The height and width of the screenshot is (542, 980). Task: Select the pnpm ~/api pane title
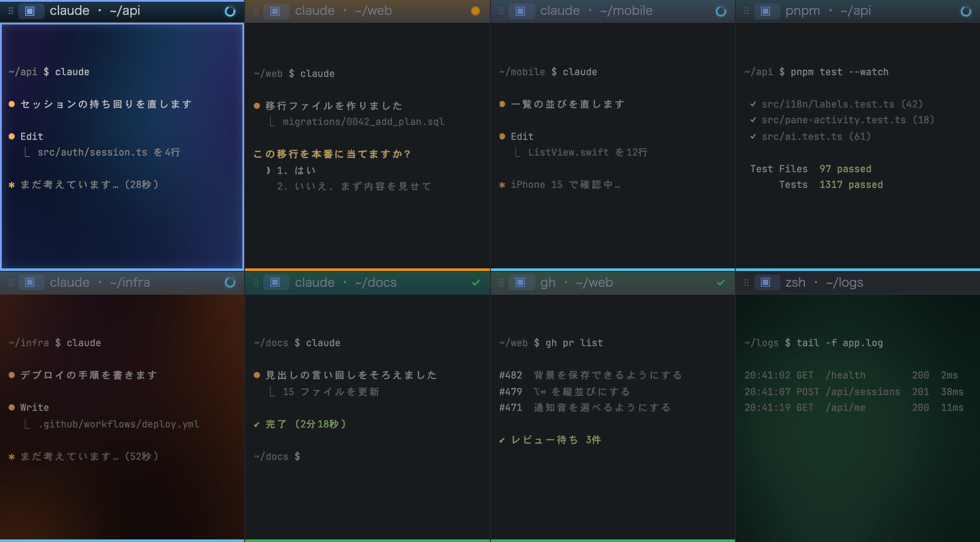pos(828,10)
